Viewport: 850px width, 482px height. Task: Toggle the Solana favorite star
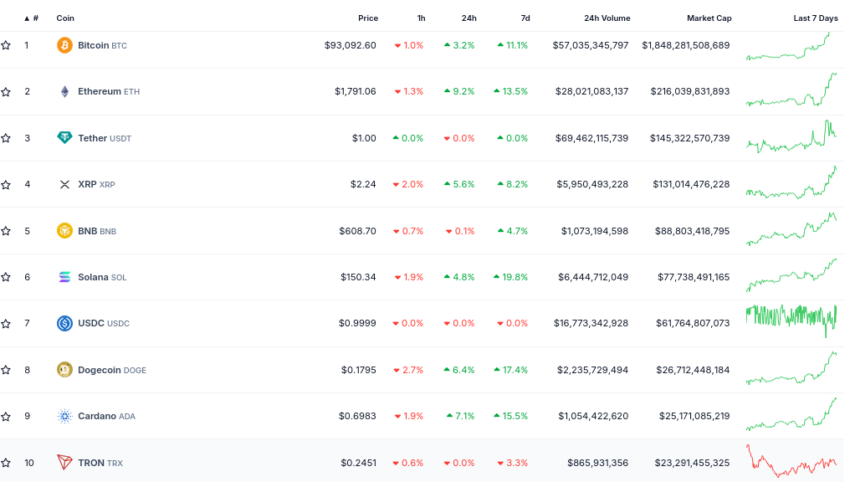tap(6, 277)
